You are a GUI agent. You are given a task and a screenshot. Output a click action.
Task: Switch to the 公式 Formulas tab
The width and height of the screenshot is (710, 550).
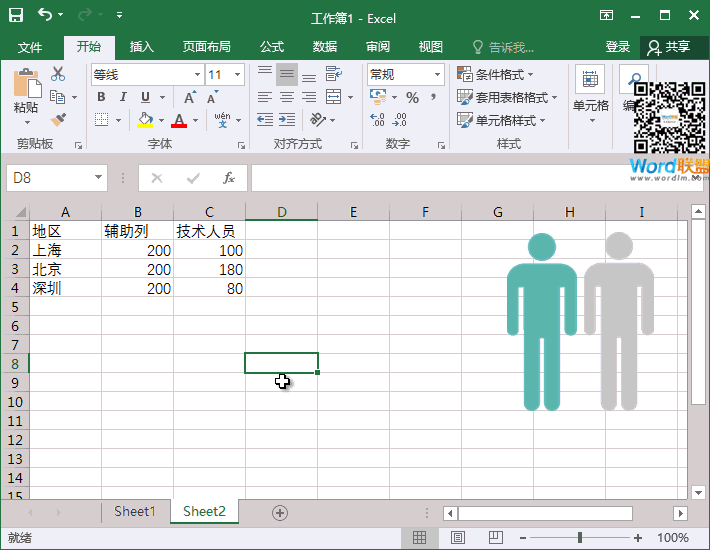point(272,47)
